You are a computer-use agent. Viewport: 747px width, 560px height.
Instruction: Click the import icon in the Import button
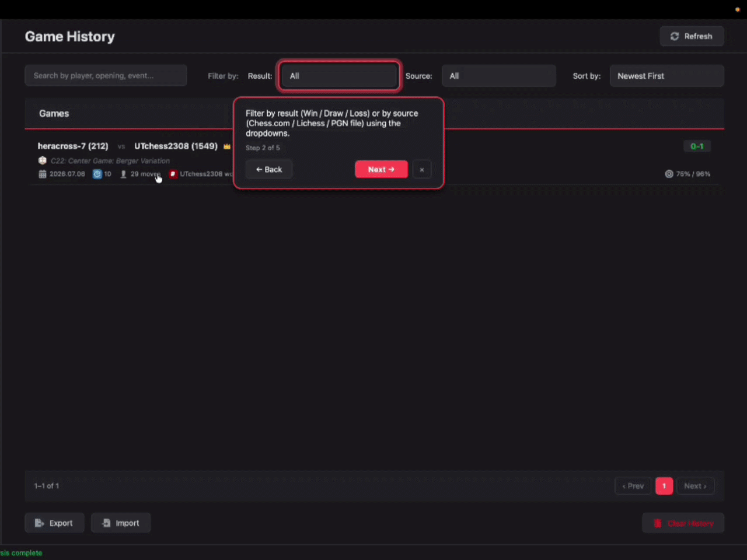coord(106,523)
